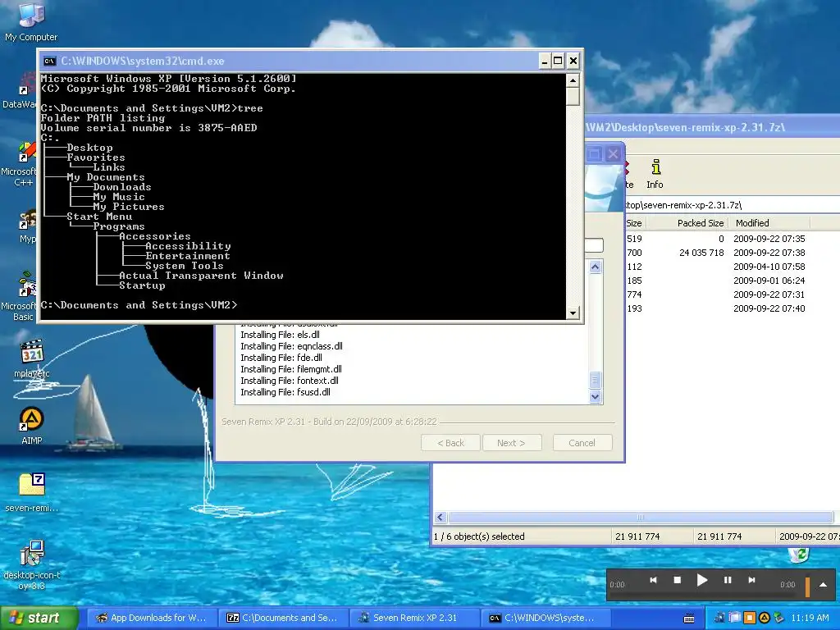Click the Next button in installer
Screen dimensions: 840x630
pos(511,443)
